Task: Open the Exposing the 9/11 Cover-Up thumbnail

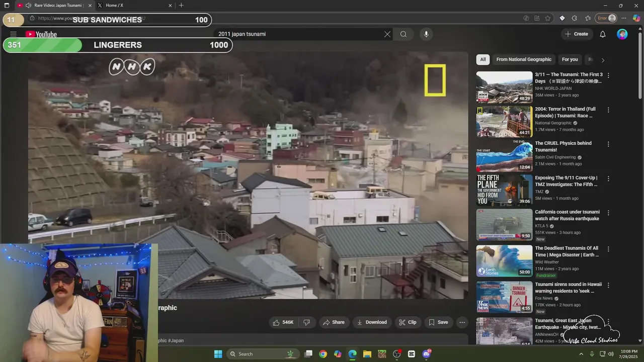Action: pos(504,191)
